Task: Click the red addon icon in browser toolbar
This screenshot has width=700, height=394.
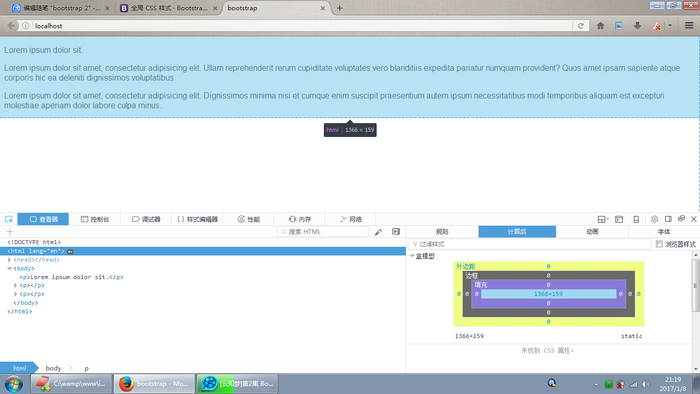Action: tap(656, 26)
